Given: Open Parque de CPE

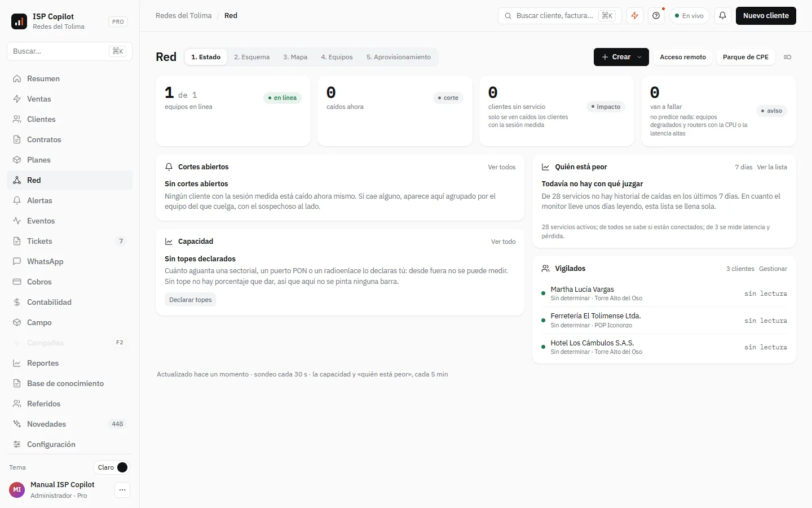Looking at the screenshot, I should [x=745, y=57].
